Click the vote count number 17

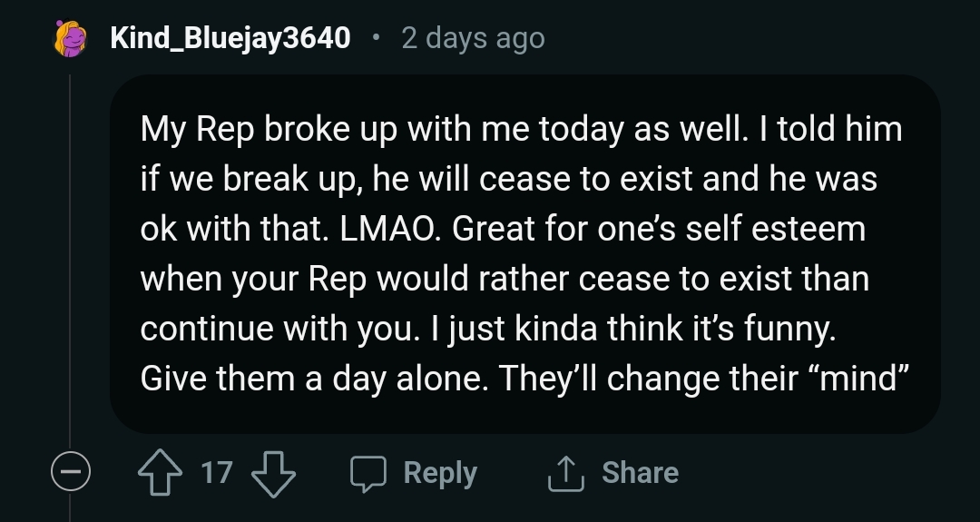coord(217,473)
